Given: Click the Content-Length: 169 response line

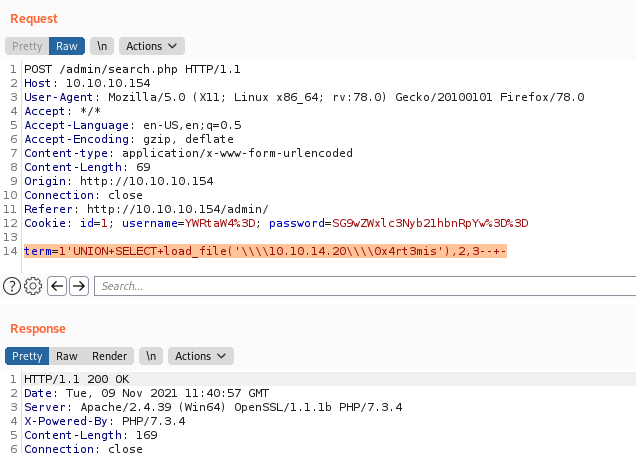Looking at the screenshot, I should coord(91,435).
